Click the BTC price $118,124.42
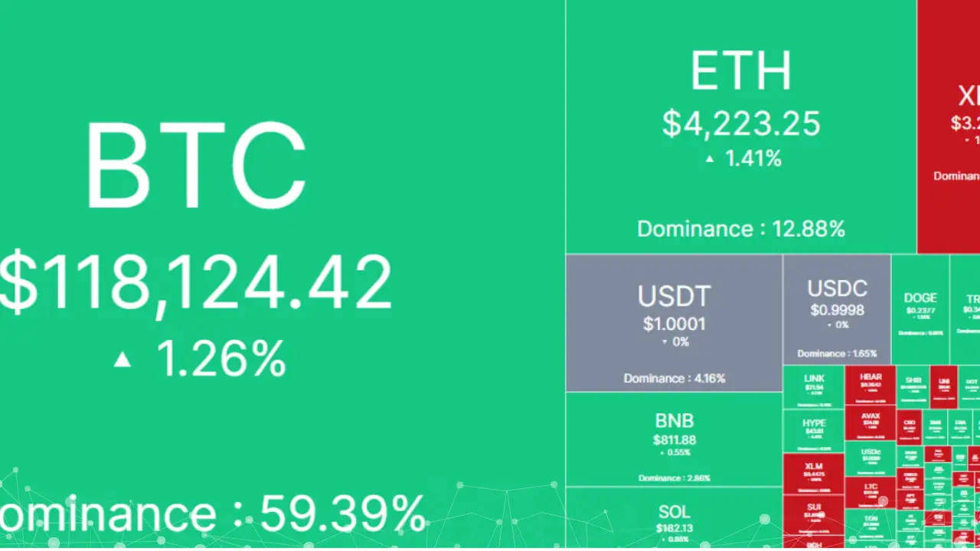Screen dimensions: 980x551 coord(195,283)
